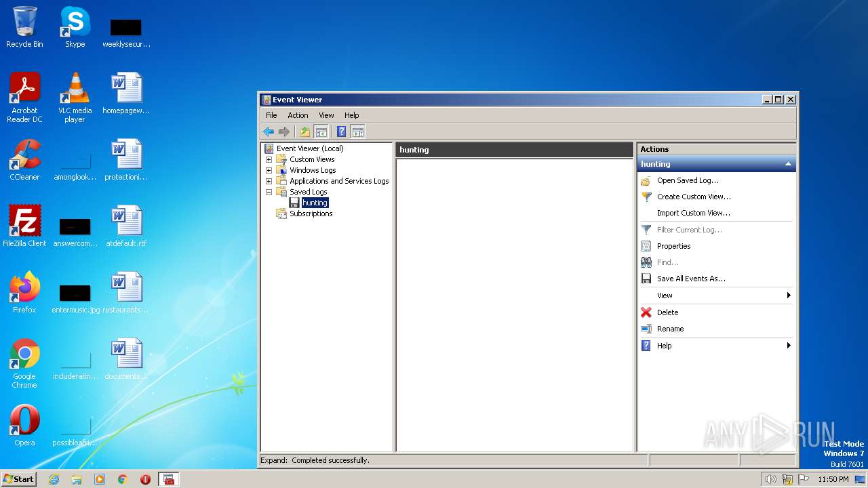The width and height of the screenshot is (868, 488).
Task: Click Create Custom View action
Action: point(694,197)
